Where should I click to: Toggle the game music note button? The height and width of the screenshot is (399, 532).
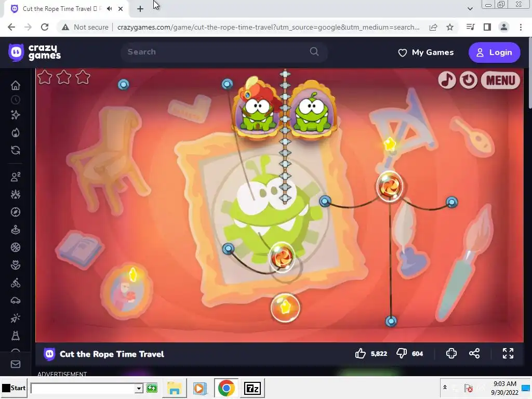click(x=447, y=81)
